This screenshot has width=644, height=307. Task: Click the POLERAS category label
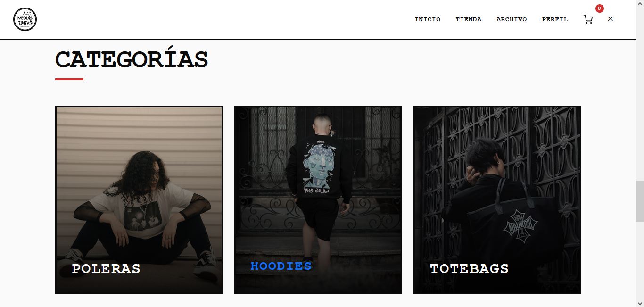click(106, 269)
